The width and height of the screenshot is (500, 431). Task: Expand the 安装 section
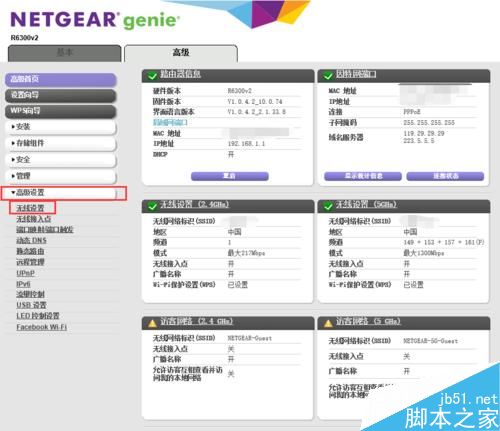pyautogui.click(x=61, y=127)
